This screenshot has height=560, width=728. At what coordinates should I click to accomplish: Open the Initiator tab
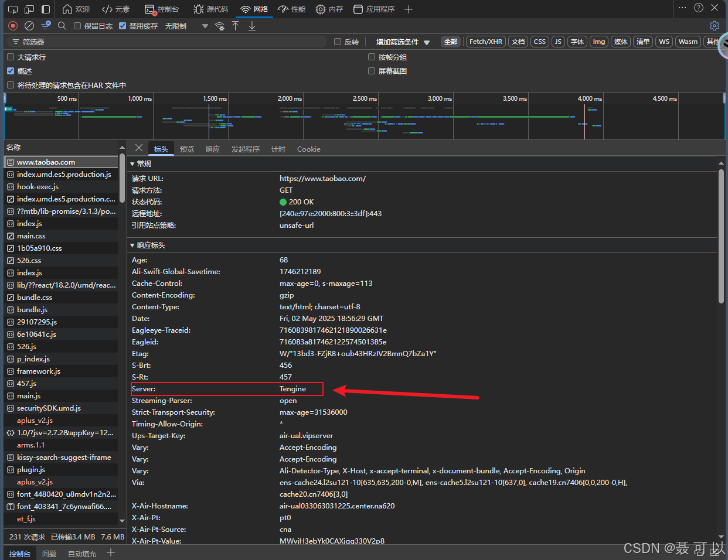tap(246, 149)
